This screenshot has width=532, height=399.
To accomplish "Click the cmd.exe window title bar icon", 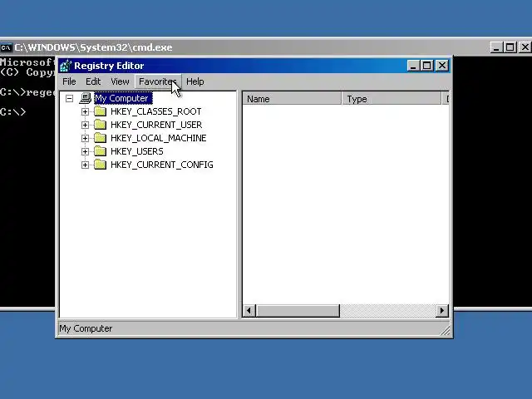I will [6, 47].
